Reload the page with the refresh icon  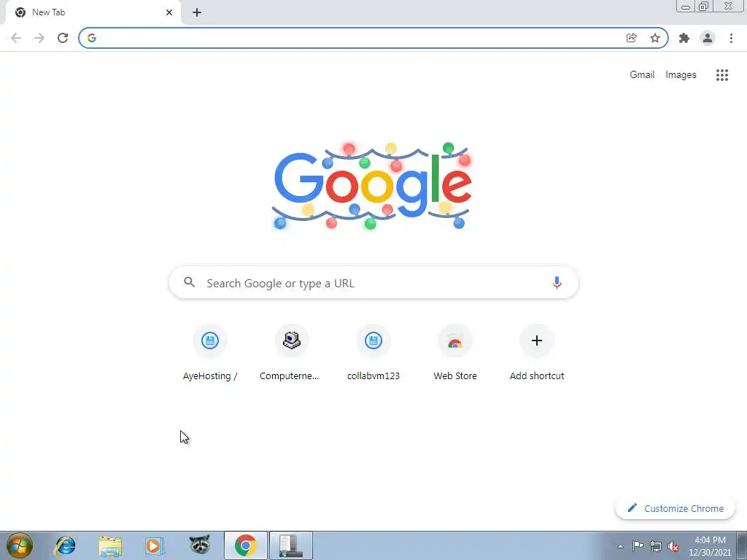(63, 38)
